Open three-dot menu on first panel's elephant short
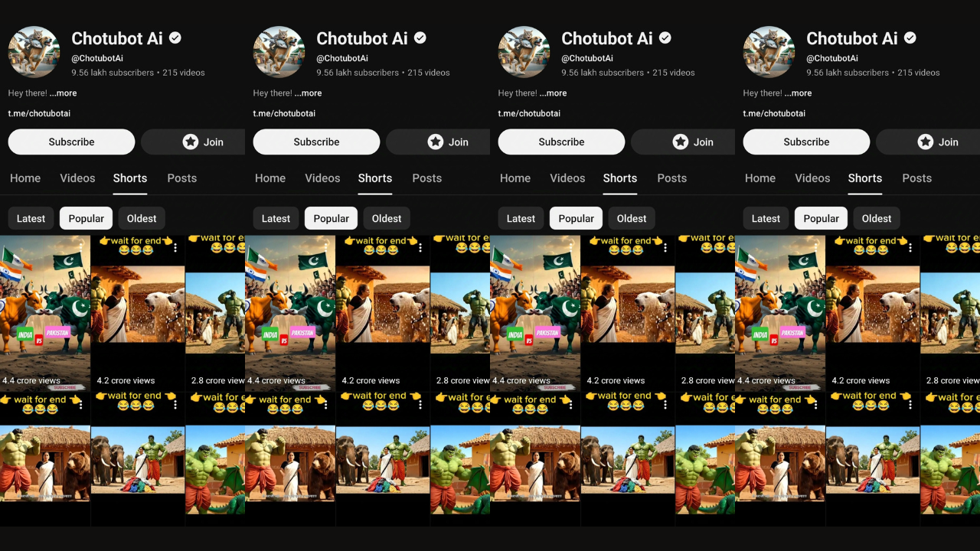This screenshot has width=980, height=551. click(x=175, y=404)
